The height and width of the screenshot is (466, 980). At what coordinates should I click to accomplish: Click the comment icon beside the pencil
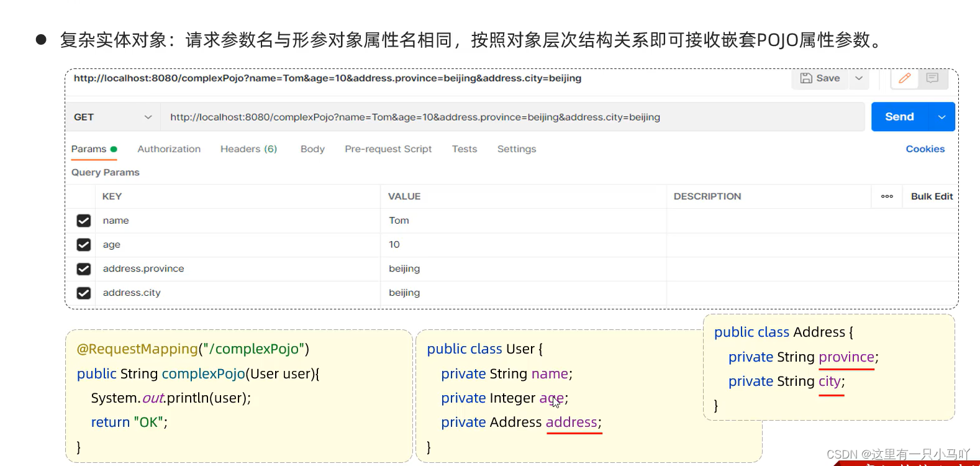(x=932, y=78)
